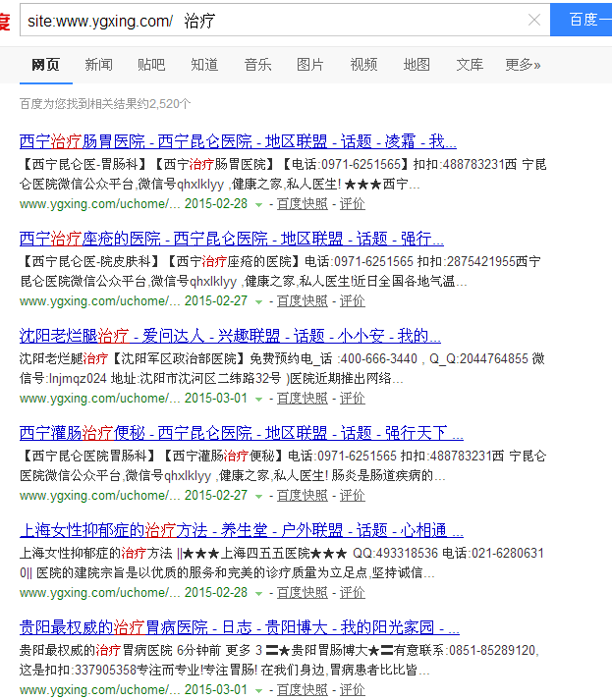Expand green arrow in 西宁灌肠治疗便秘 result URL line
Viewport: 612px width, 700px height.
click(x=259, y=497)
